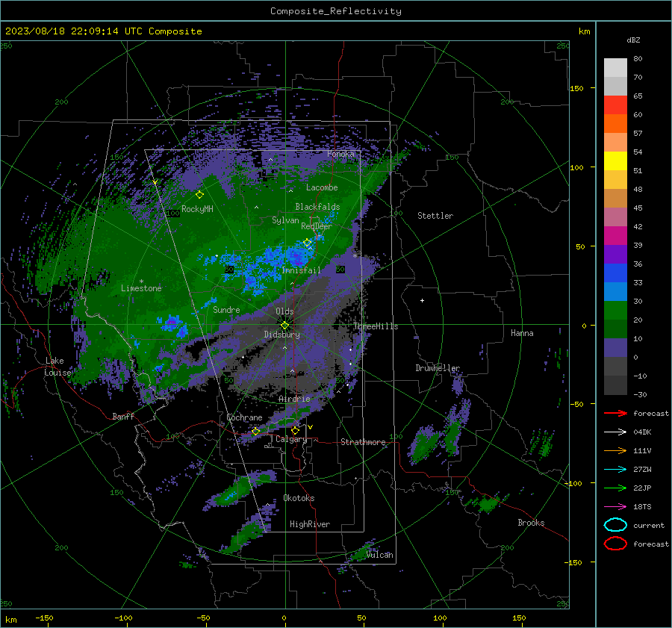
Task: Click the Sylvan label
Action: click(x=285, y=220)
